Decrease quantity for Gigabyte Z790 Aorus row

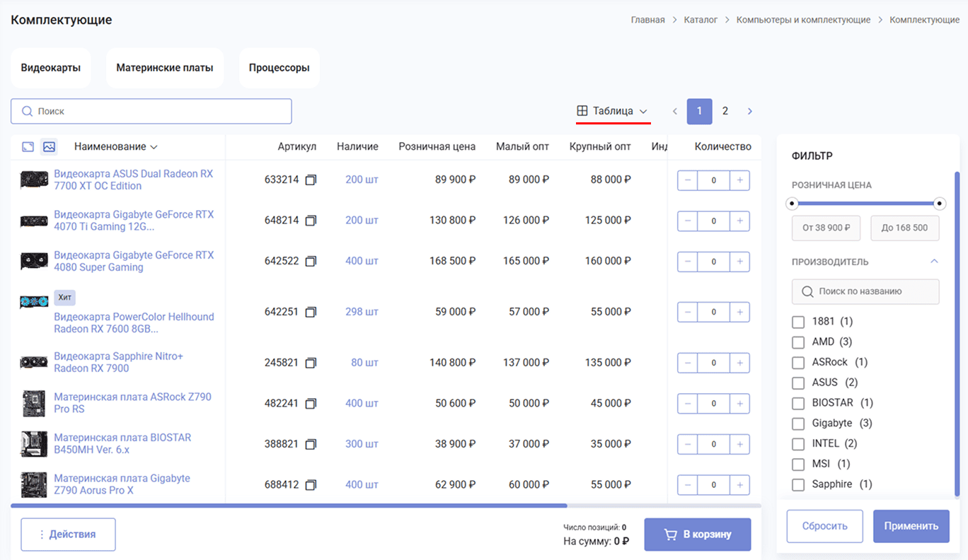click(688, 485)
